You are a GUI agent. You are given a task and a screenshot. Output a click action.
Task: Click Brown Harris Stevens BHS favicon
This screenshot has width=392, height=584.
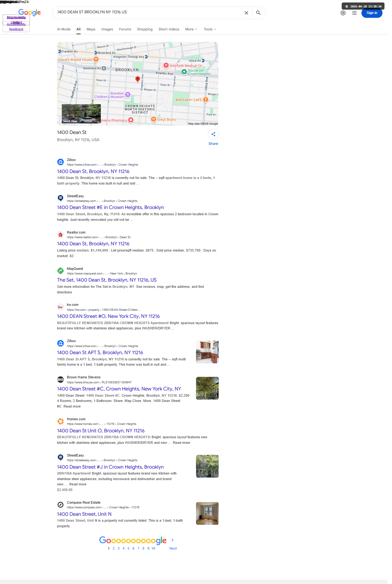click(x=60, y=380)
